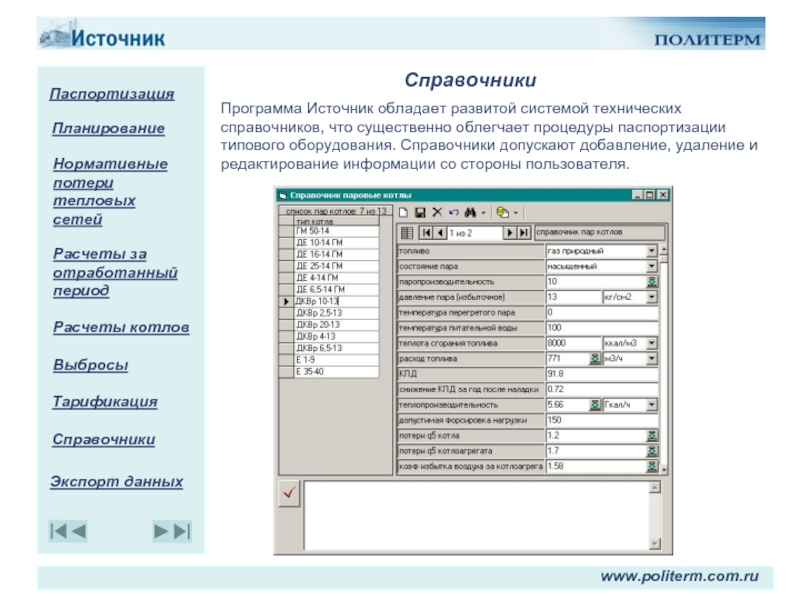The height and width of the screenshot is (600, 800).
Task: Click properties scrollbar up arrow
Action: coord(664,250)
